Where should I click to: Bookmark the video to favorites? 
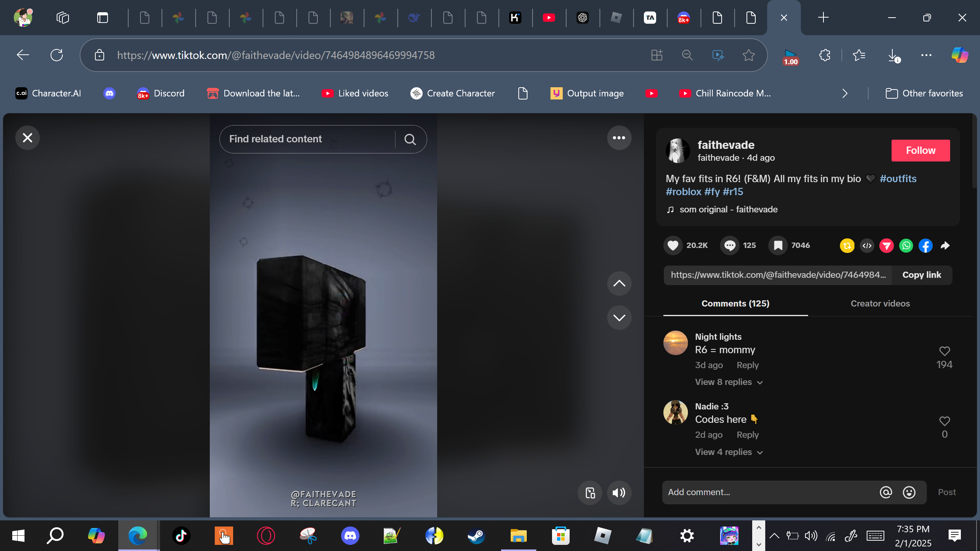point(778,245)
